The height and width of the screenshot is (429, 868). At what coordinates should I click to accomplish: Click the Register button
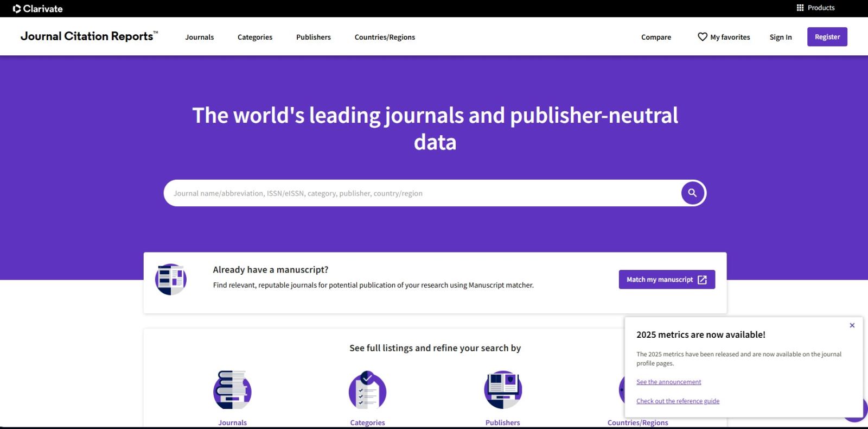(827, 37)
